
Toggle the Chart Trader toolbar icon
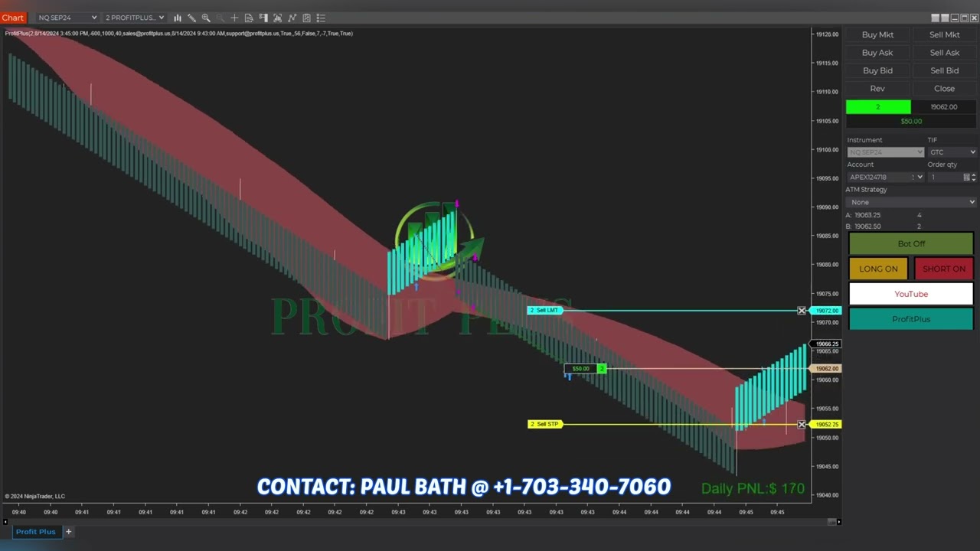tap(263, 18)
